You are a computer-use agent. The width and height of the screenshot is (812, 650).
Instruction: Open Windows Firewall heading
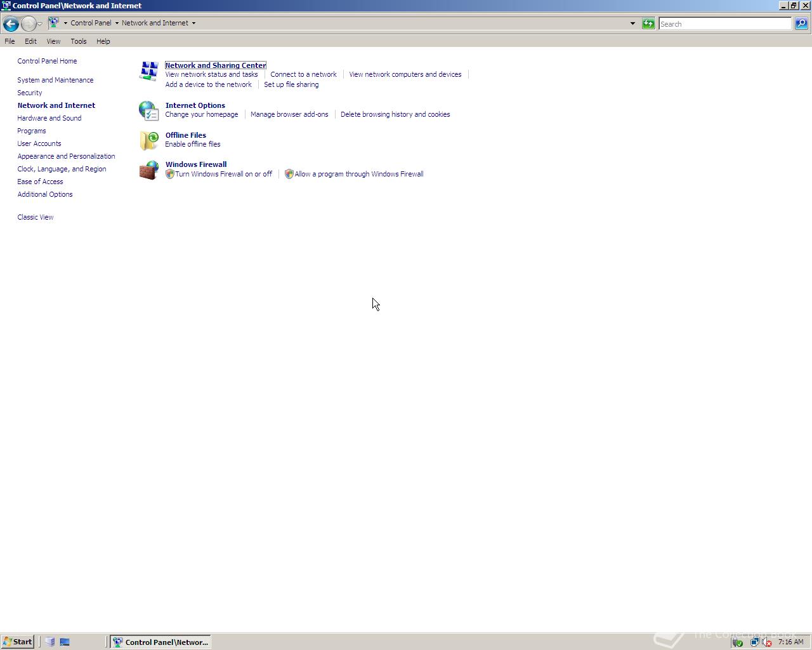tap(196, 164)
